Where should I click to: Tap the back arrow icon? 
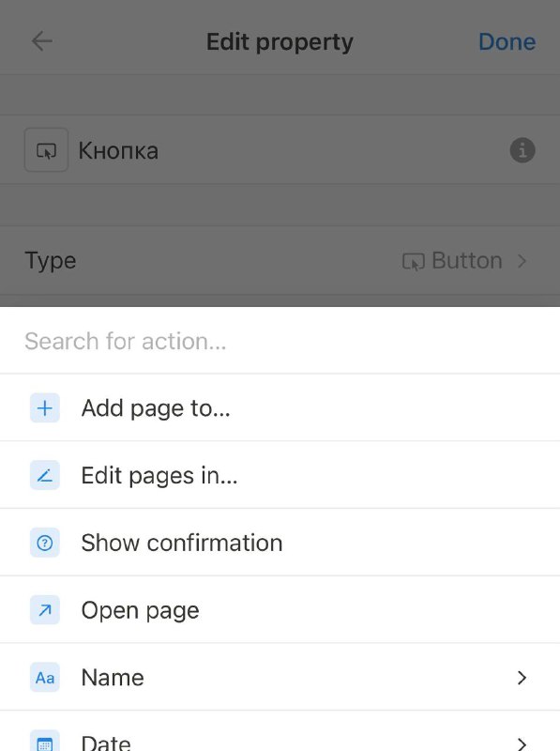click(42, 41)
